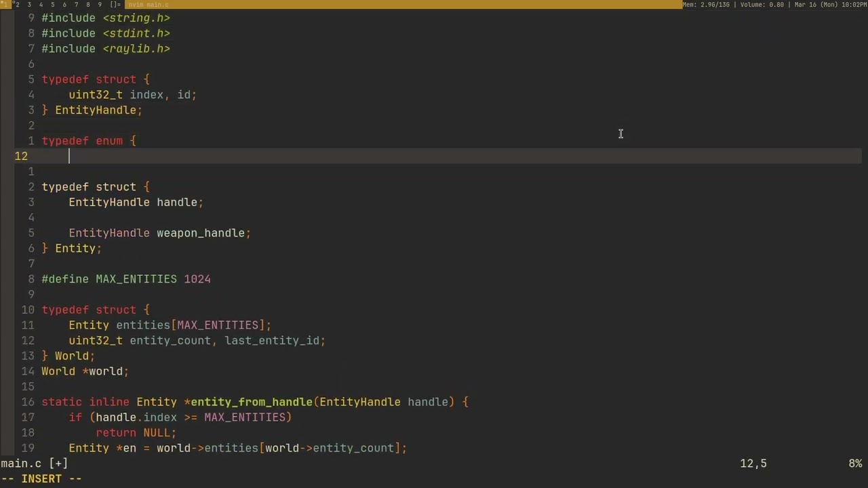The width and height of the screenshot is (868, 488).
Task: Place cursor on '#include <string.h>' line
Action: [x=106, y=18]
